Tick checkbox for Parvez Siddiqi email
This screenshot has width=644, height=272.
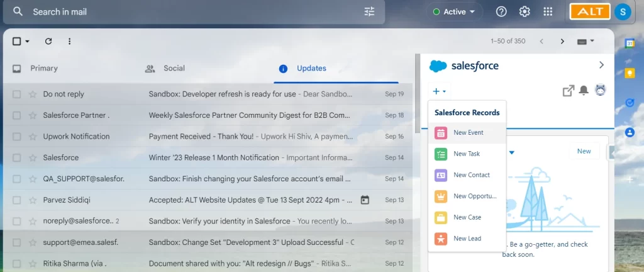(x=16, y=200)
